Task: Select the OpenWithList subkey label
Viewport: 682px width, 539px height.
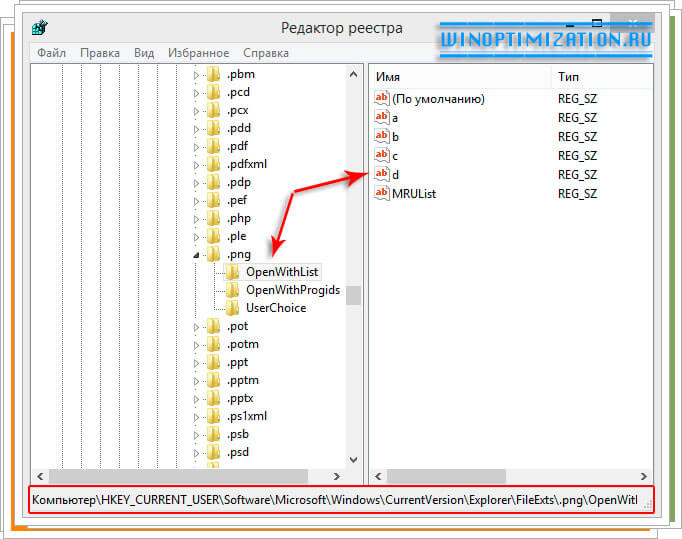Action: click(x=282, y=272)
